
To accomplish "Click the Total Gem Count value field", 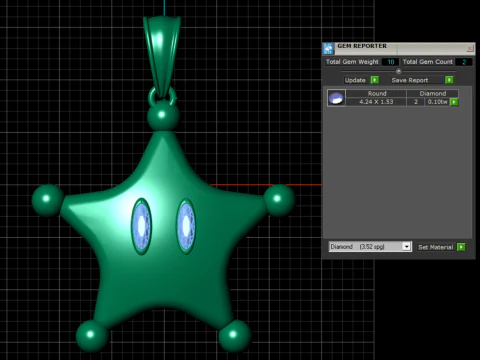I will coord(464,62).
